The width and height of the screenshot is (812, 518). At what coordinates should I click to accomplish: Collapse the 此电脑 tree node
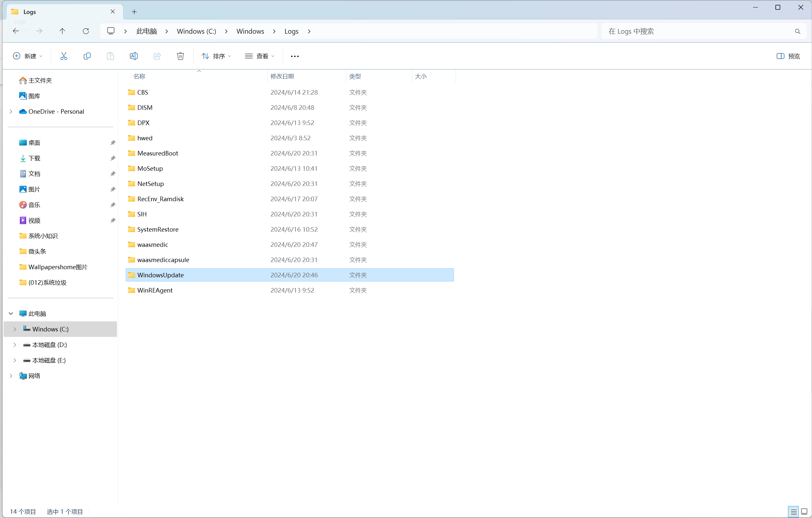pyautogui.click(x=11, y=314)
